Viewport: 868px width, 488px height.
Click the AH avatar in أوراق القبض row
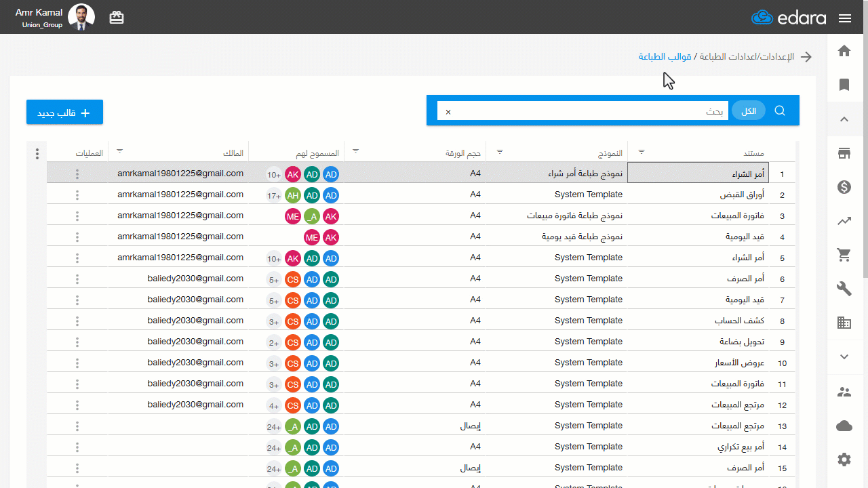click(x=293, y=195)
